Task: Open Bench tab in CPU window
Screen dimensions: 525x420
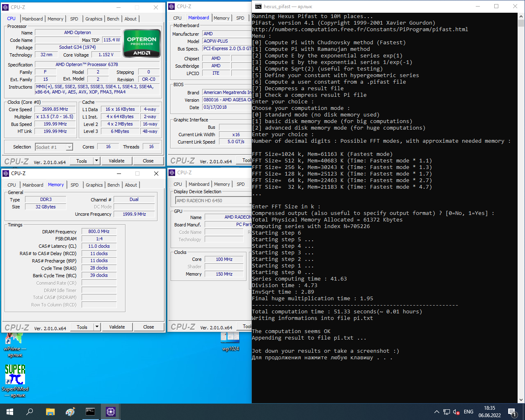Action: pos(113,19)
